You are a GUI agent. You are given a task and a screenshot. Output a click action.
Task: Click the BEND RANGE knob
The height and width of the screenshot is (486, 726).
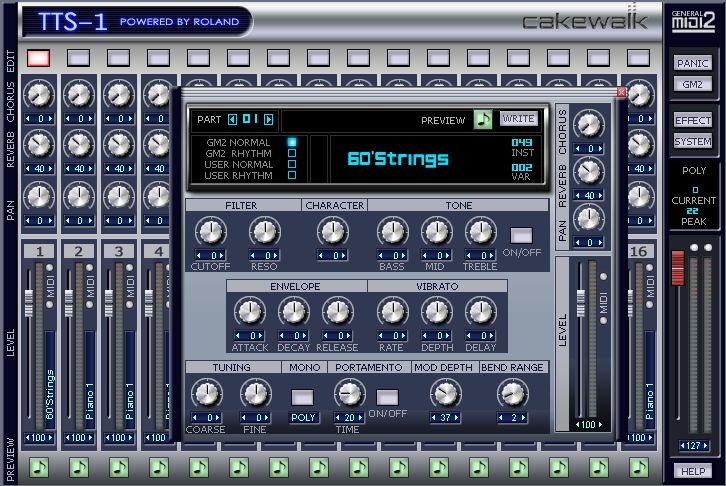[x=513, y=393]
